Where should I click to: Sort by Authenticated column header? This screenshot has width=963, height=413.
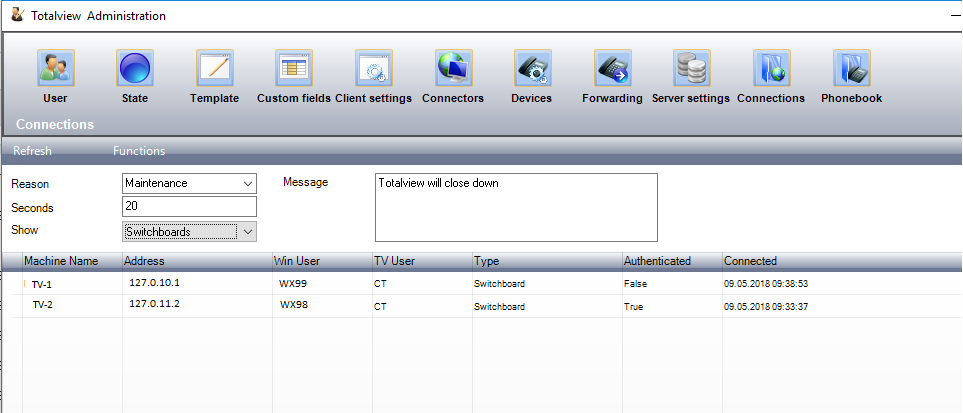pos(673,261)
